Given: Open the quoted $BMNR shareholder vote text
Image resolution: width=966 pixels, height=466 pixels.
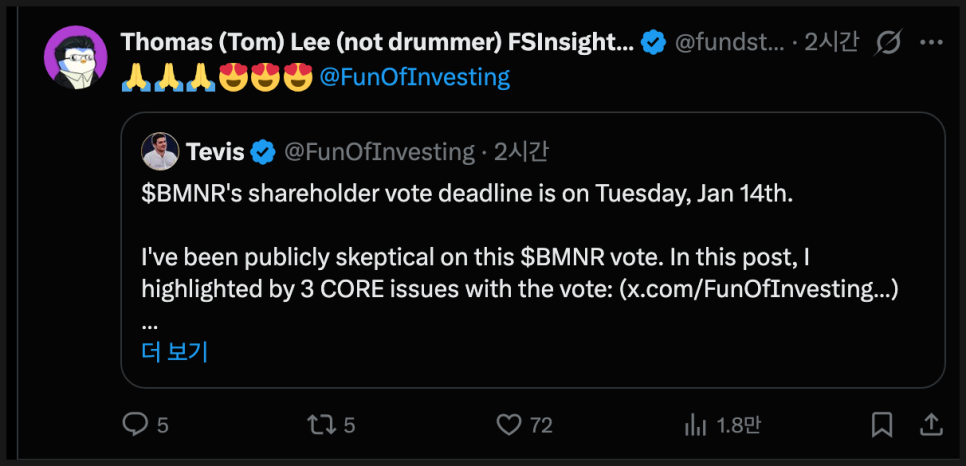Looking at the screenshot, I should 467,195.
